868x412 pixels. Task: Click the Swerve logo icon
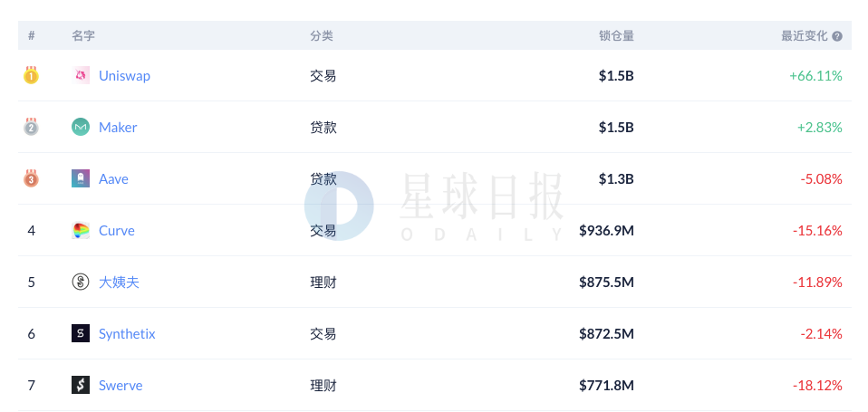click(x=81, y=386)
